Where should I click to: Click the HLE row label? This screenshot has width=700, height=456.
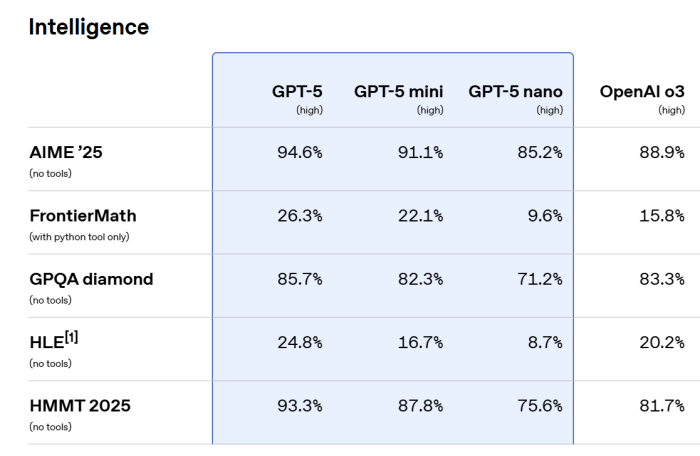46,342
